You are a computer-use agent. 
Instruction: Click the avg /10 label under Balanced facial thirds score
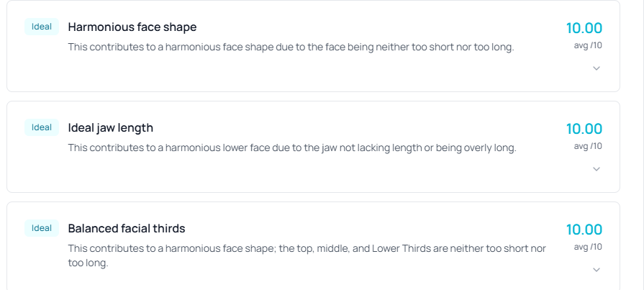point(587,246)
